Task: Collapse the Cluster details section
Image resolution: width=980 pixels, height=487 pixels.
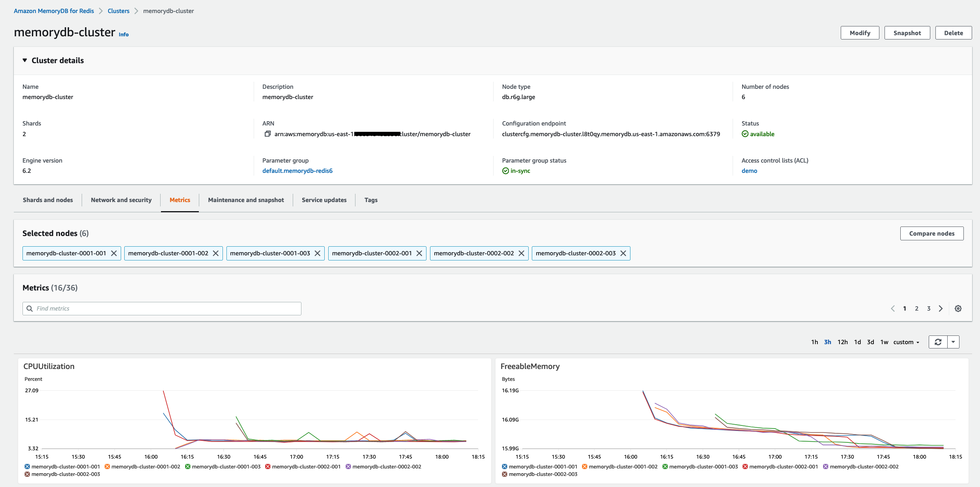Action: pos(25,60)
